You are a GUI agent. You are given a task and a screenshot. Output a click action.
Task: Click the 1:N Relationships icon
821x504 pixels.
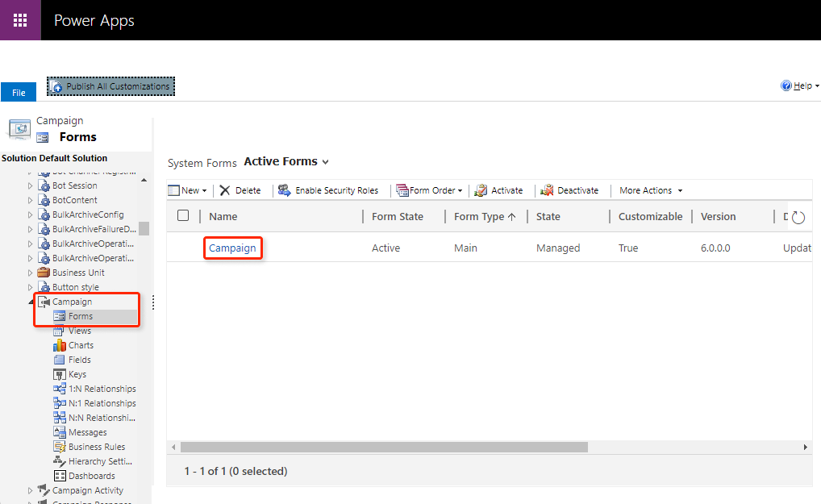pyautogui.click(x=59, y=389)
